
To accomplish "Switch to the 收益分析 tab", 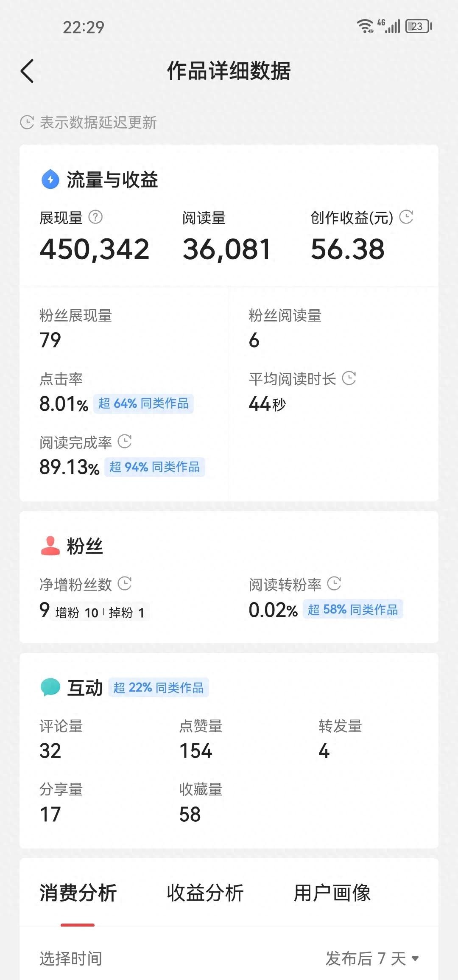I will [205, 893].
